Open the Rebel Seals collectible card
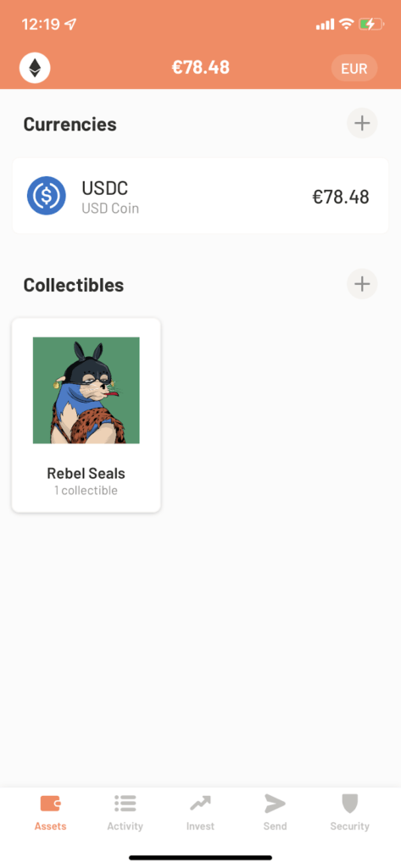401x868 pixels. coord(86,415)
